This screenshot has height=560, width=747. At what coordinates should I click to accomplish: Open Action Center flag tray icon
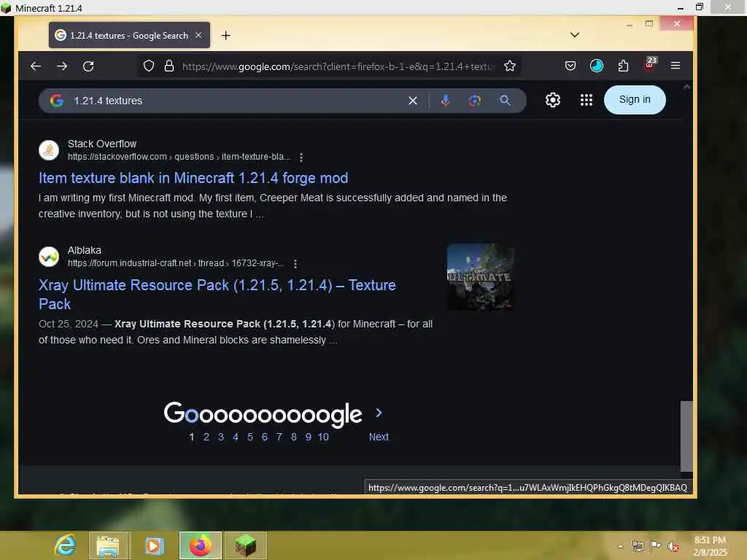pos(656,545)
